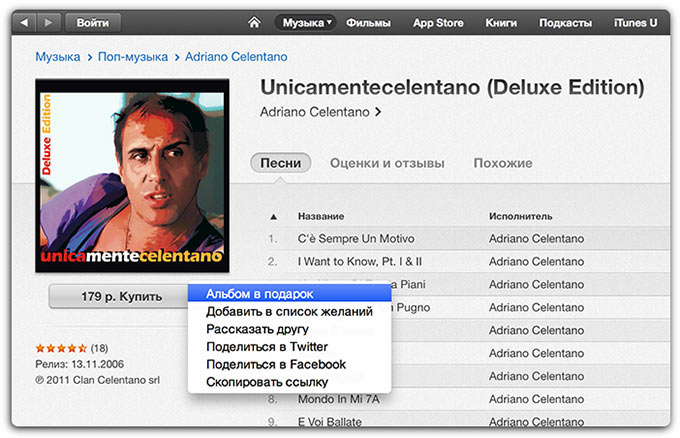Go forward with the right arrow button
Viewport: 680px width, 438px height.
tap(49, 23)
